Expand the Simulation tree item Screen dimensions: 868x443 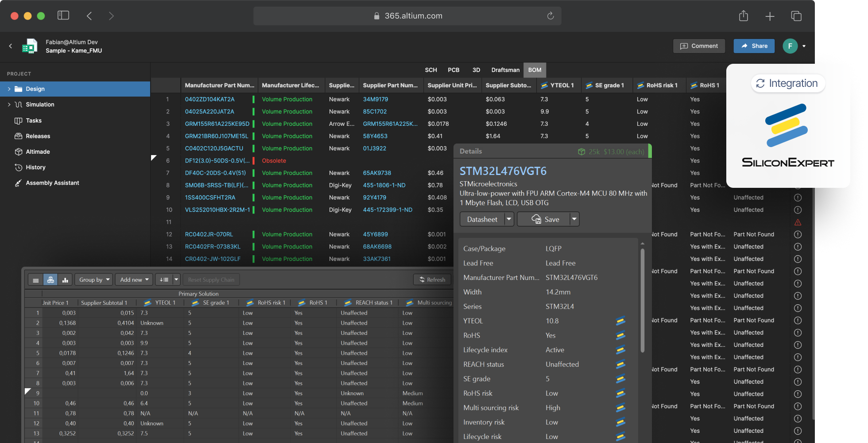coord(9,105)
